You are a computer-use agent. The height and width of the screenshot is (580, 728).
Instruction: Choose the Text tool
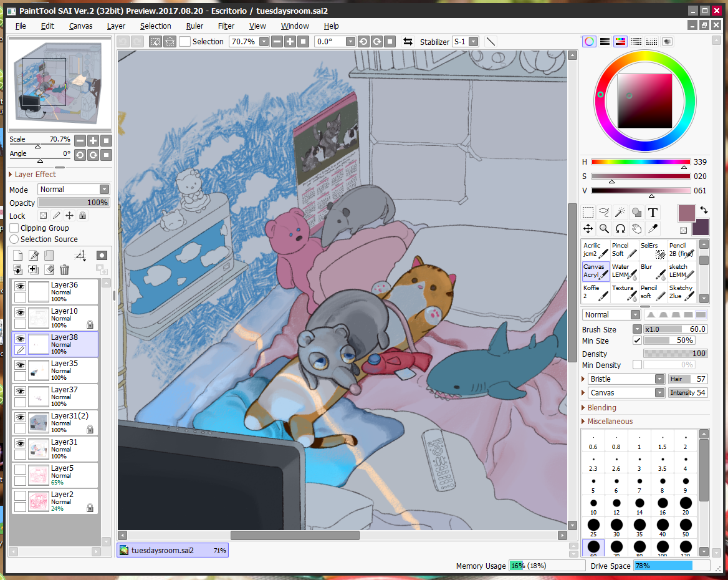653,213
